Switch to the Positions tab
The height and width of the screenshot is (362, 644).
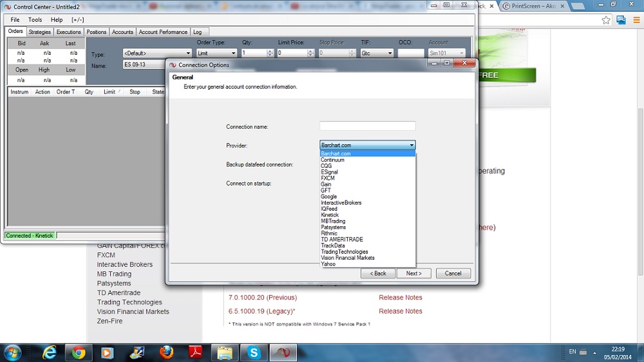pos(97,32)
